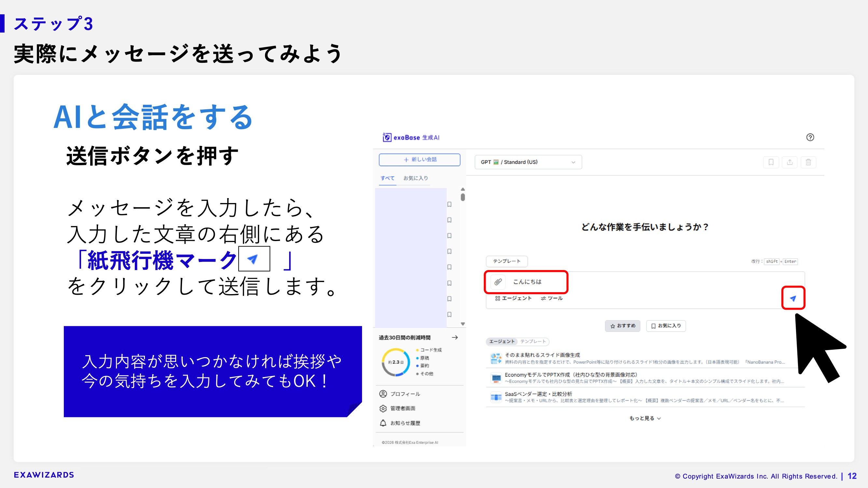Open the そのまま貼れるスライド画像生成 agent

tap(645, 358)
